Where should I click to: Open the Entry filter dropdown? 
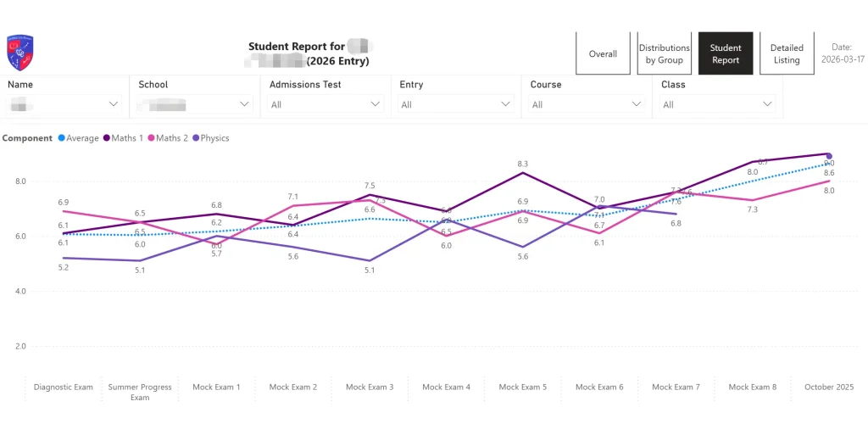[x=506, y=104]
